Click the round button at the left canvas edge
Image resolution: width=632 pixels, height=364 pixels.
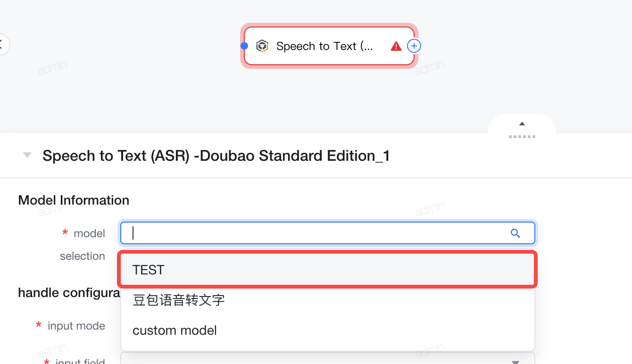(x=1, y=45)
